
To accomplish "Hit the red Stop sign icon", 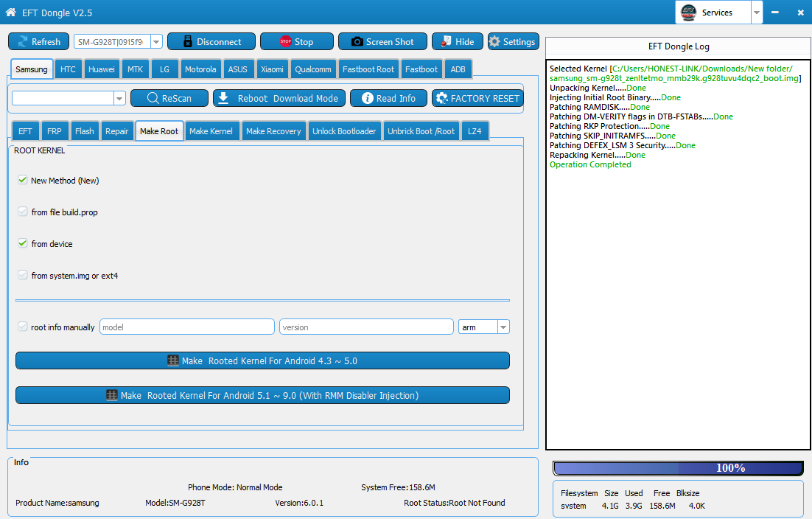I will point(285,42).
